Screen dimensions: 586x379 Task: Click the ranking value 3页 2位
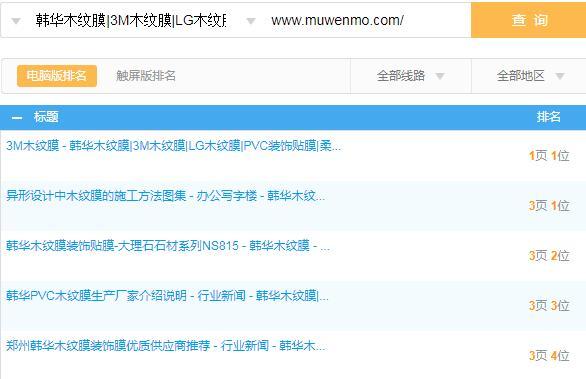[x=549, y=256]
